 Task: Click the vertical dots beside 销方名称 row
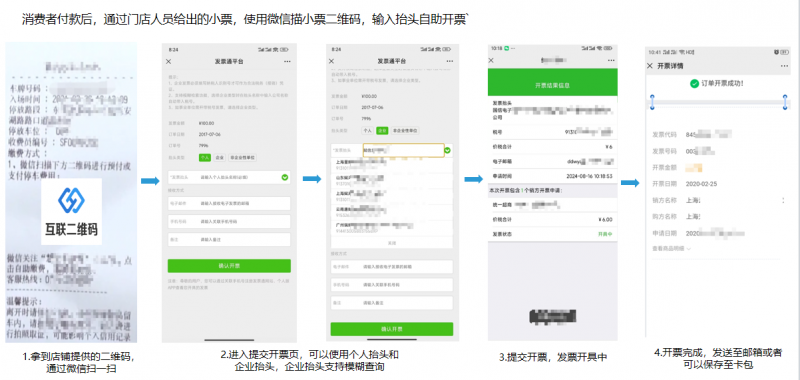coord(783,200)
